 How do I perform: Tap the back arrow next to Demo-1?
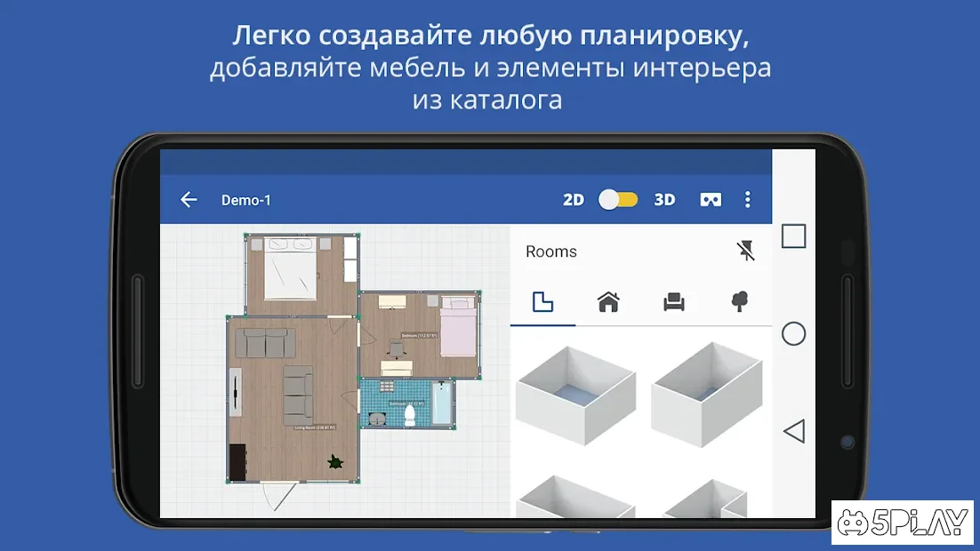coord(189,200)
